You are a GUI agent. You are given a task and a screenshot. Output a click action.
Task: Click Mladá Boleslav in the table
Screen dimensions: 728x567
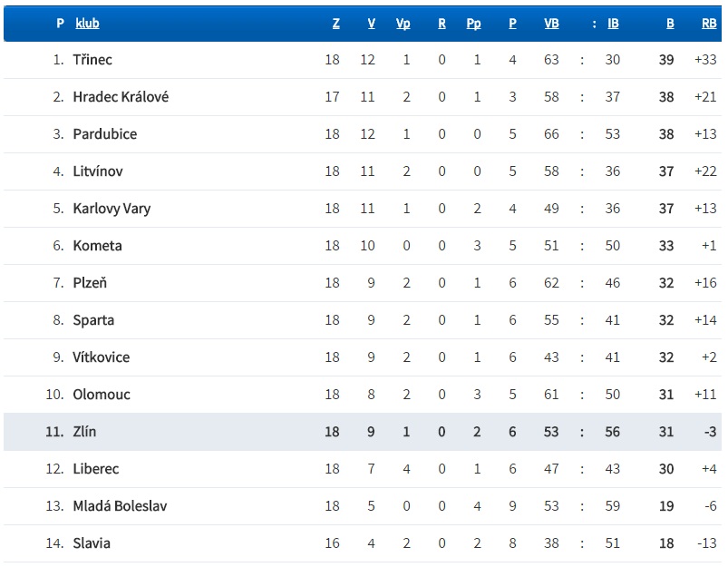coord(120,506)
